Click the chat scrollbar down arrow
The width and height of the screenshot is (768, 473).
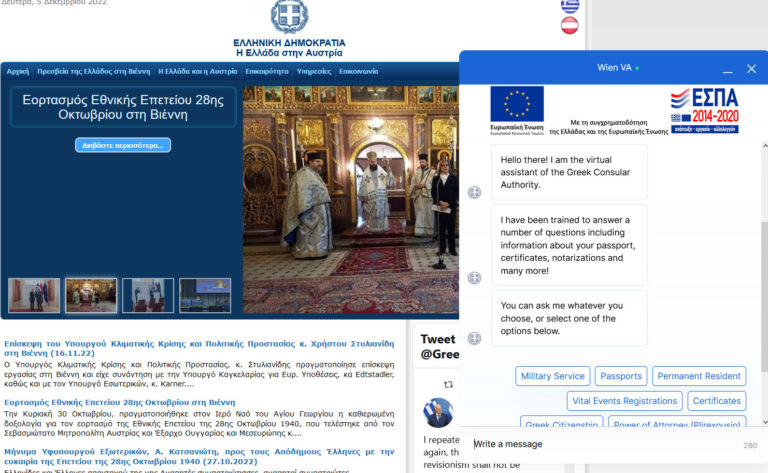point(765,422)
